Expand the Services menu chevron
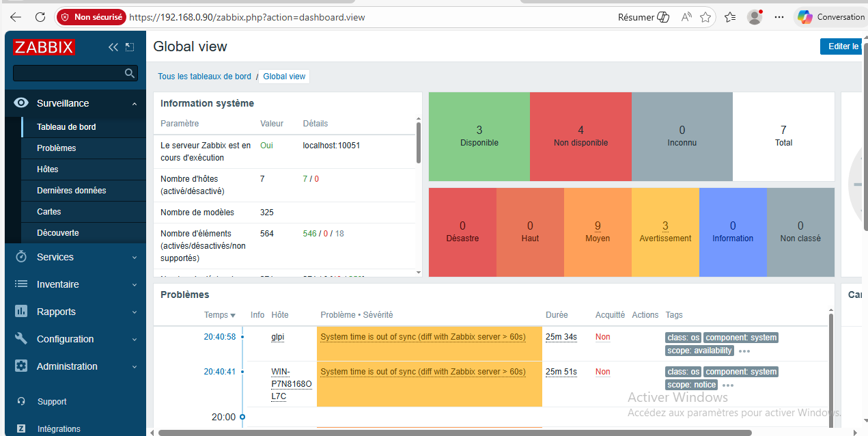This screenshot has width=868, height=436. (x=133, y=257)
